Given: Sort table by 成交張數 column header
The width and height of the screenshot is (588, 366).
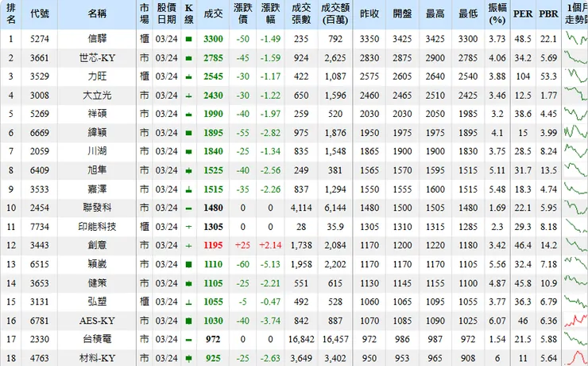Looking at the screenshot, I should [301, 14].
